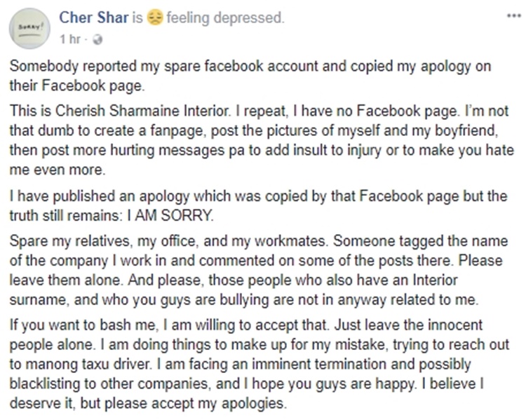Click the "Cherish Sharmaine Interior" name in post
Image resolution: width=526 pixels, height=420 pixels.
coord(142,111)
